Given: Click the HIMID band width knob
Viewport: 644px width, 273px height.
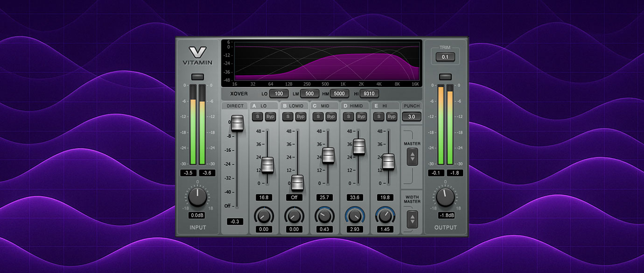Looking at the screenshot, I should pos(355,216).
